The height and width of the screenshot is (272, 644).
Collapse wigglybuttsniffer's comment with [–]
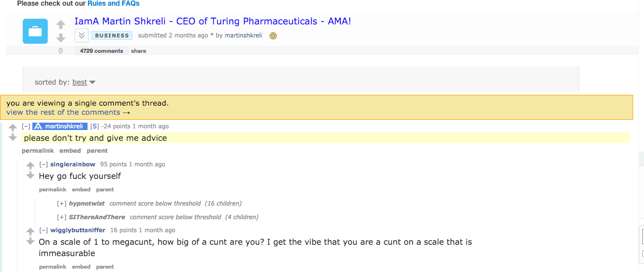click(x=44, y=230)
